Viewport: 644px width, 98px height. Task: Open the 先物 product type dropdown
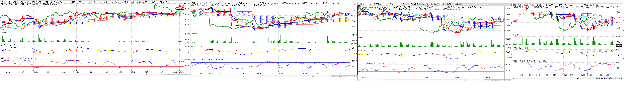click(x=370, y=4)
